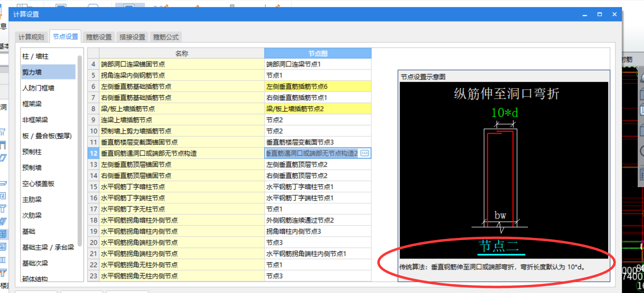Select row 水平钢筋丁字端柱节点

pyautogui.click(x=181, y=198)
